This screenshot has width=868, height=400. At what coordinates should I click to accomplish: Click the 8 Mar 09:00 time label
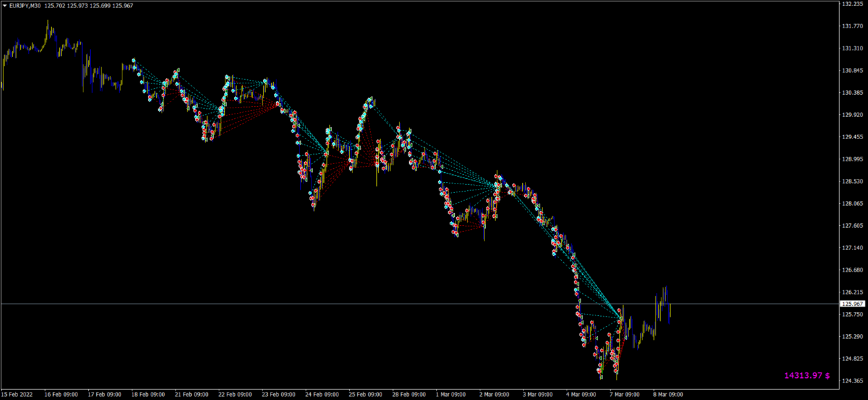[670, 395]
